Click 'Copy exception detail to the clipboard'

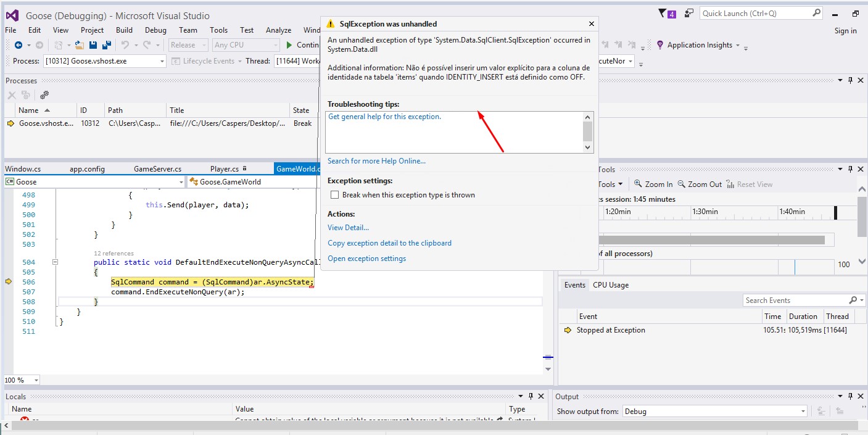(389, 243)
